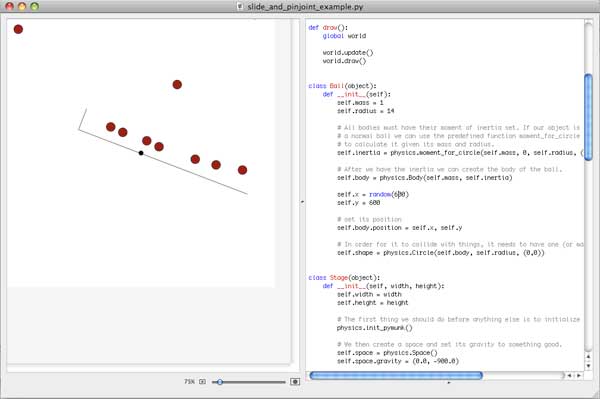Image resolution: width=600 pixels, height=399 pixels.
Task: Click the 'self.body.position = self.x, self.y' line
Action: (399, 228)
